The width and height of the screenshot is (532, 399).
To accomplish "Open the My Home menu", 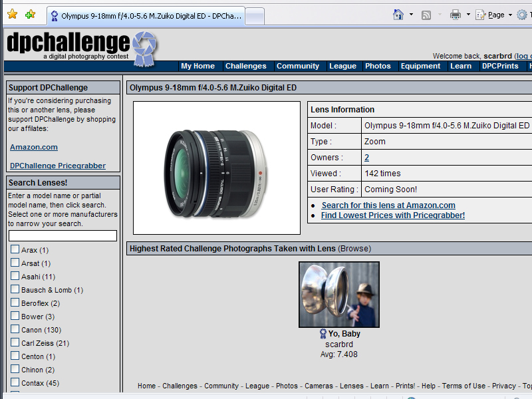I will [198, 66].
